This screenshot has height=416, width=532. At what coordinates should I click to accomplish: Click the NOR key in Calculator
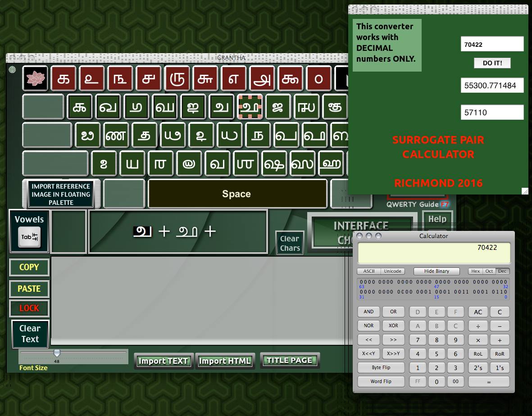[368, 326]
